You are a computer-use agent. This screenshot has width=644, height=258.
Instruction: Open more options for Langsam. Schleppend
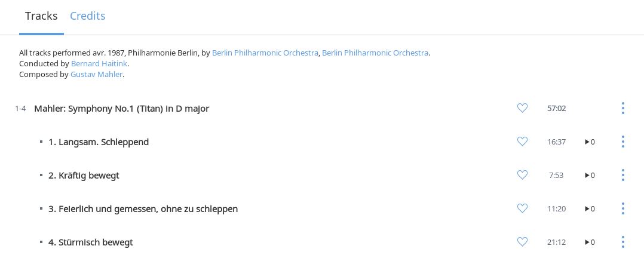pos(622,142)
